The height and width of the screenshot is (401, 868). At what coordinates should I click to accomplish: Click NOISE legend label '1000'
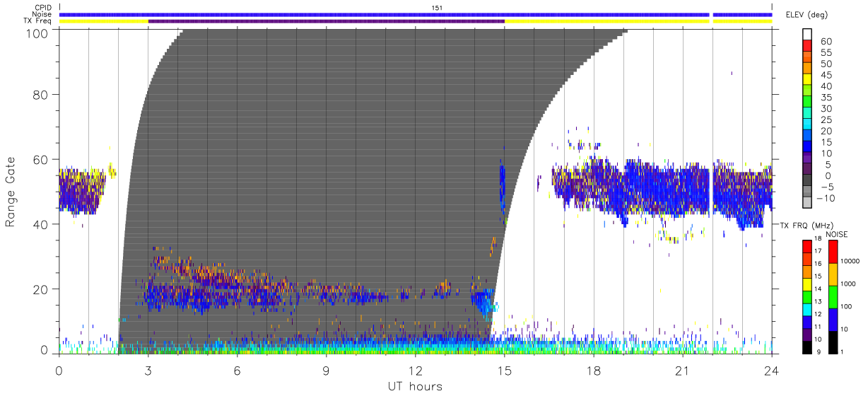(850, 284)
